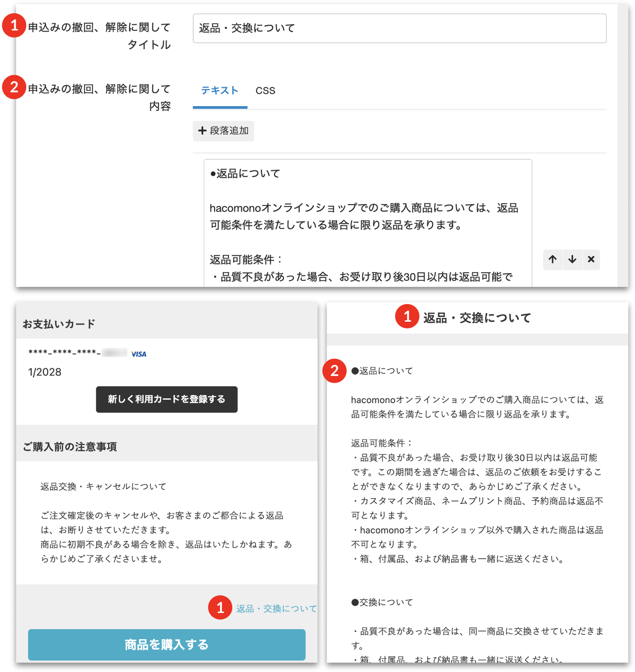Viewport: 635px width, 672px height.
Task: Click the red badge 1 beside the policy link
Action: click(220, 608)
